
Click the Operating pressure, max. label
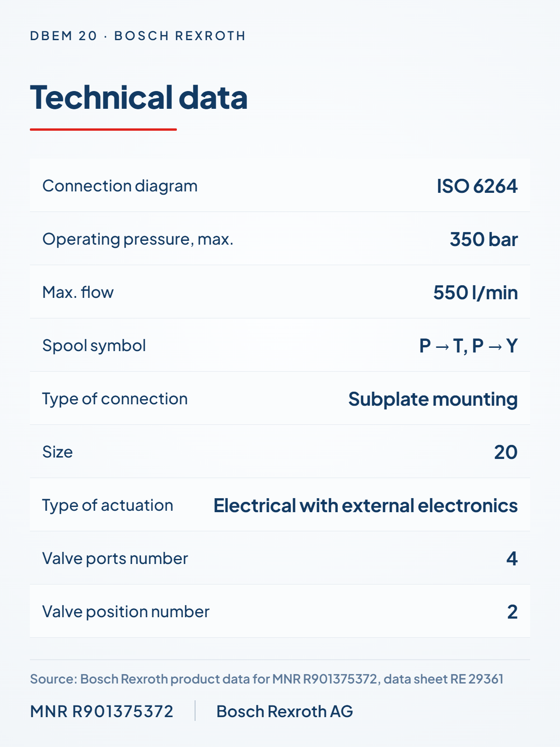tap(138, 239)
